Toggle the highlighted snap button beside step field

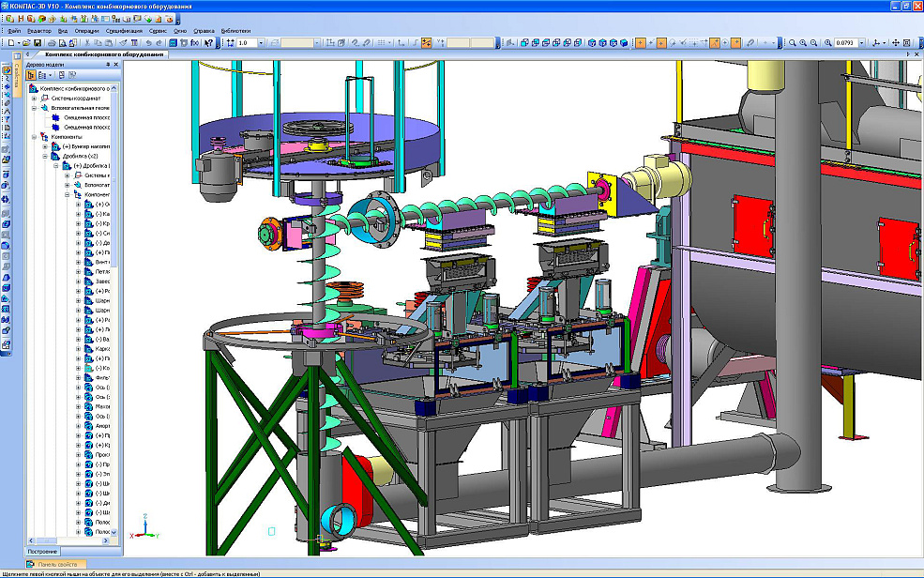(426, 43)
